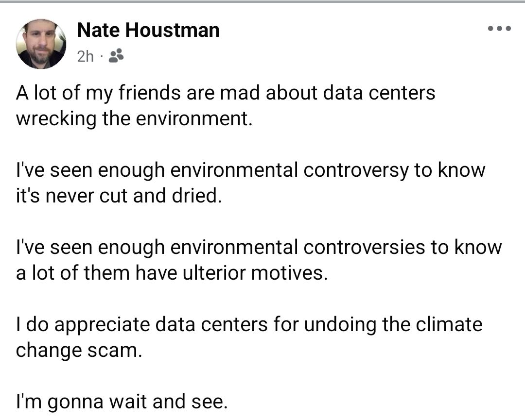Open the three-dot post options menu

tap(499, 29)
